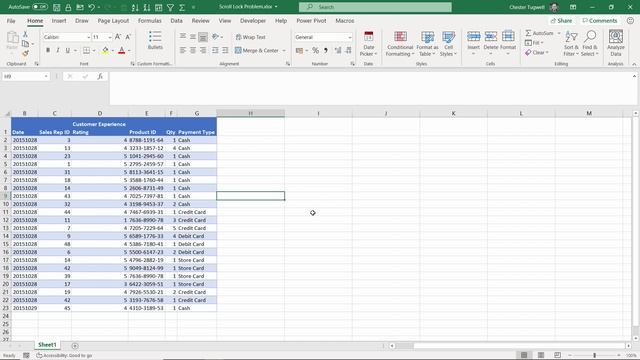This screenshot has width=640, height=360.
Task: Select column H header
Action: (x=251, y=113)
